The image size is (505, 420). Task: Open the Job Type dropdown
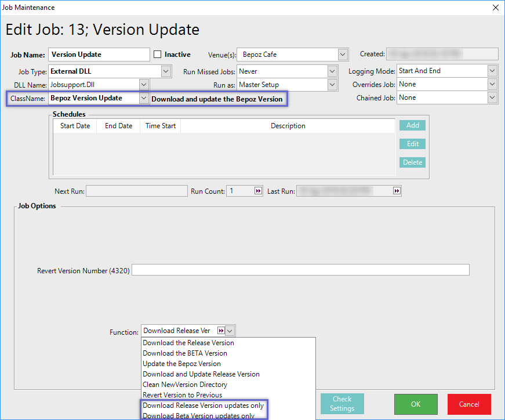click(166, 71)
